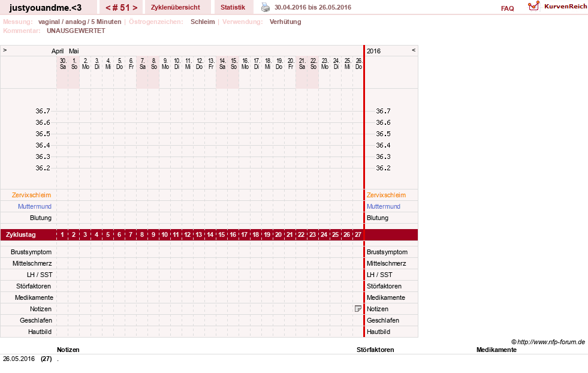The image size is (588, 373).
Task: Click the left Blutung row label
Action: 41,218
